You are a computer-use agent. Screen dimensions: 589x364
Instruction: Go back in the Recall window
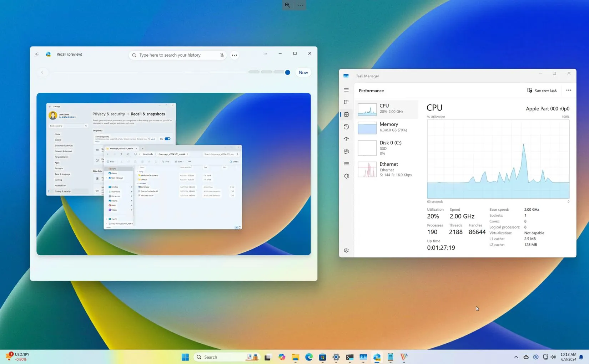(x=37, y=54)
